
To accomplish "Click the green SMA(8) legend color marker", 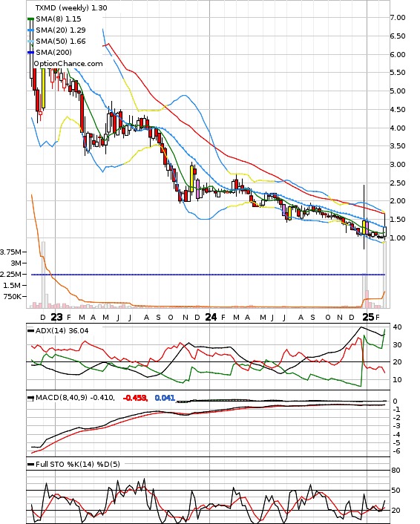I will [x=30, y=19].
